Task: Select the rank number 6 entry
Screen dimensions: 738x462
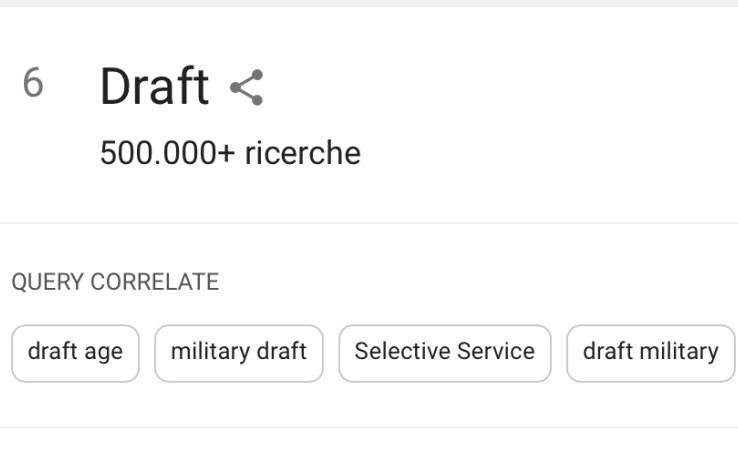Action: [x=33, y=83]
